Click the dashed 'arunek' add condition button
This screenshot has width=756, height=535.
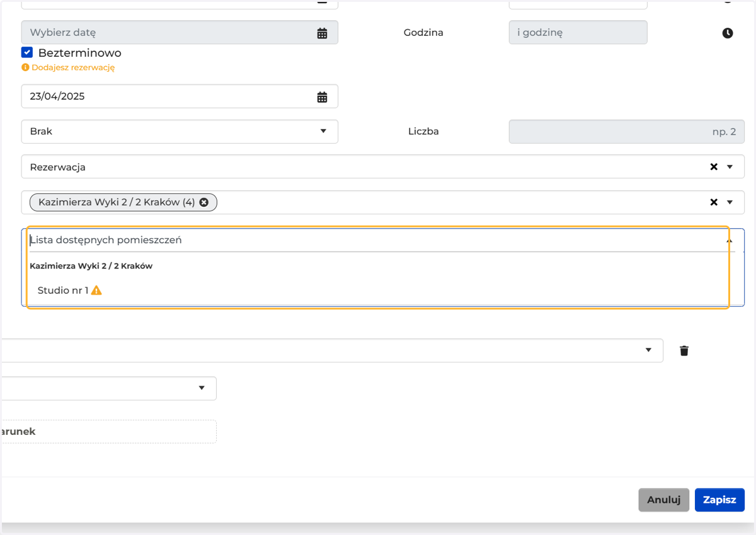tap(108, 432)
